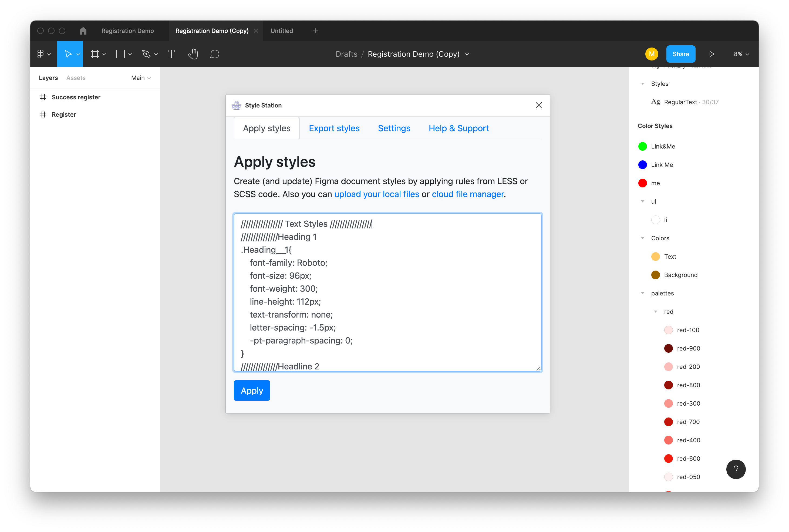789x532 pixels.
Task: Click the upload your local files link
Action: tap(376, 194)
